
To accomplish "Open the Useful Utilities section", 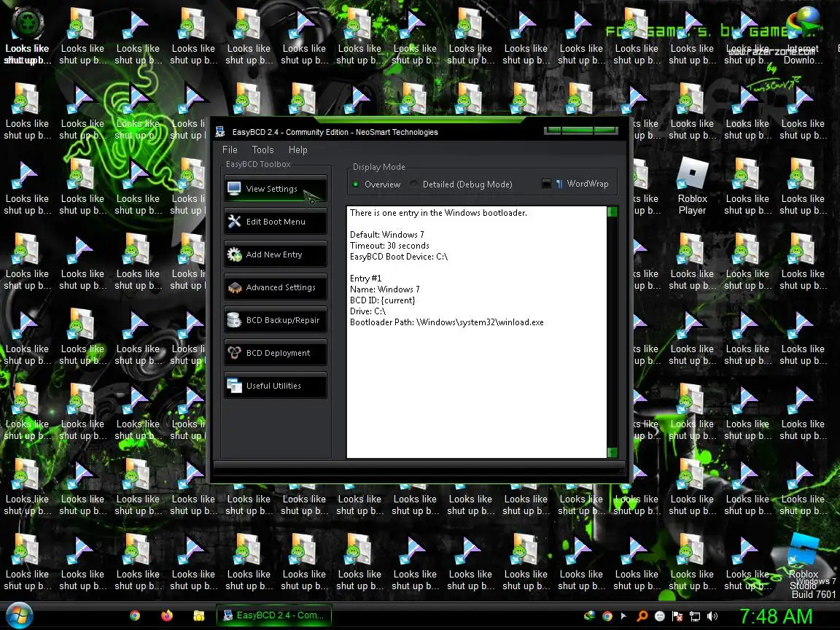I will coord(276,386).
